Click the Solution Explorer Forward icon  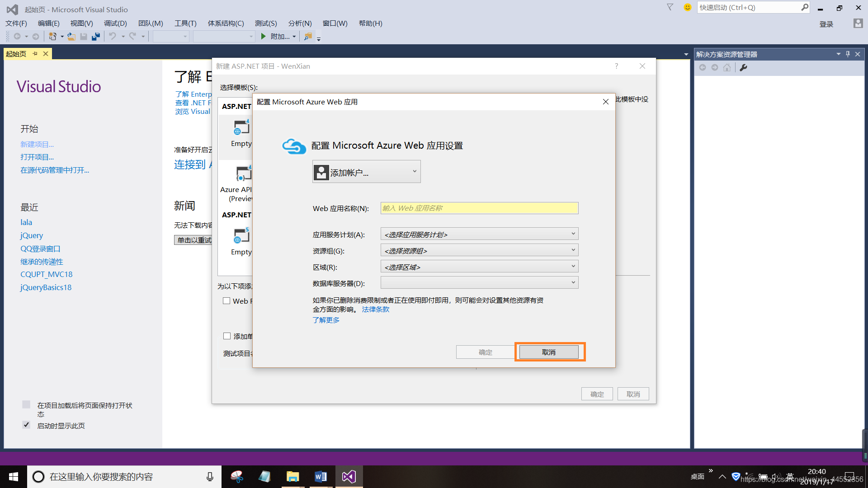715,67
